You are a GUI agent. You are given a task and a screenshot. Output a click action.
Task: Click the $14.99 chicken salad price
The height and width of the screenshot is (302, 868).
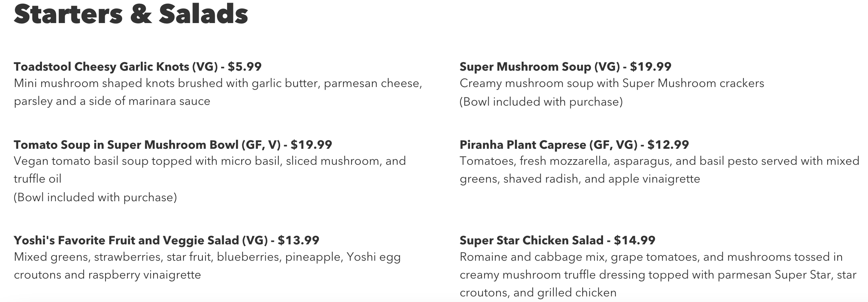(x=635, y=240)
